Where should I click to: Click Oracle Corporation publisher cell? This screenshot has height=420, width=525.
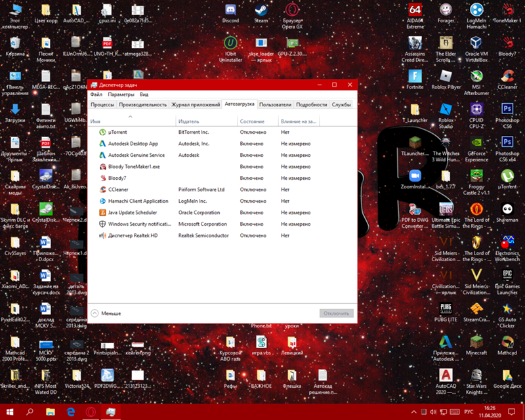(x=199, y=213)
